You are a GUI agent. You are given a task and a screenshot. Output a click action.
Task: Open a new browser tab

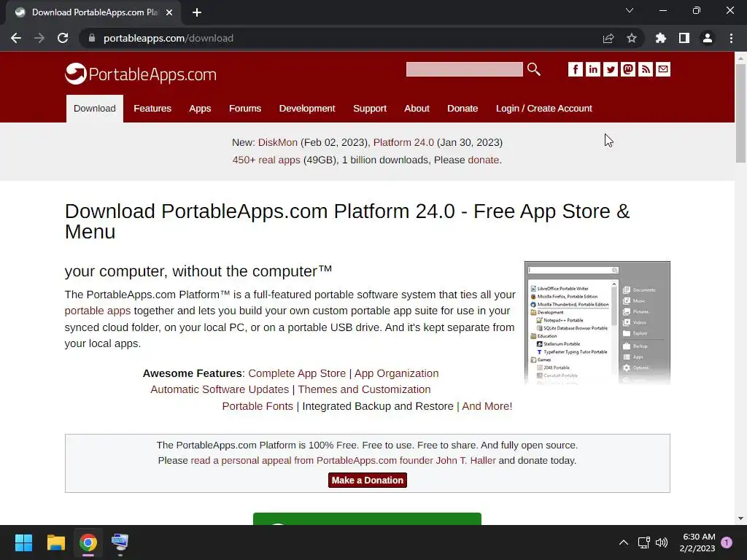coord(197,12)
